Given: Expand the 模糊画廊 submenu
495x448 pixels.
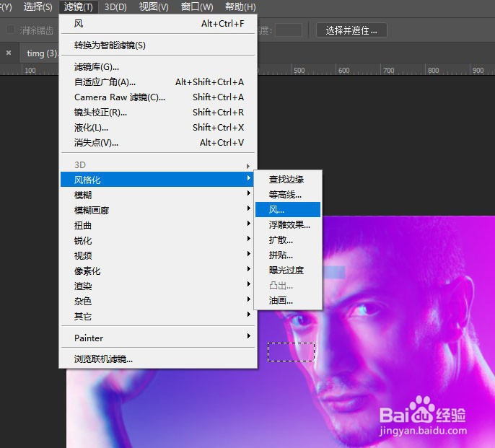Looking at the screenshot, I should (x=158, y=210).
